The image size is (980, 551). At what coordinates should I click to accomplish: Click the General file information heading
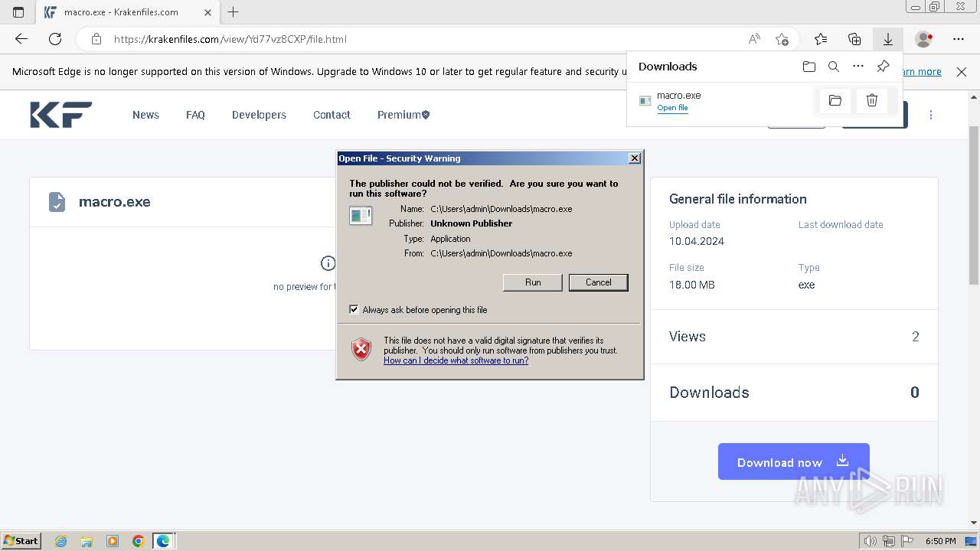pyautogui.click(x=738, y=199)
